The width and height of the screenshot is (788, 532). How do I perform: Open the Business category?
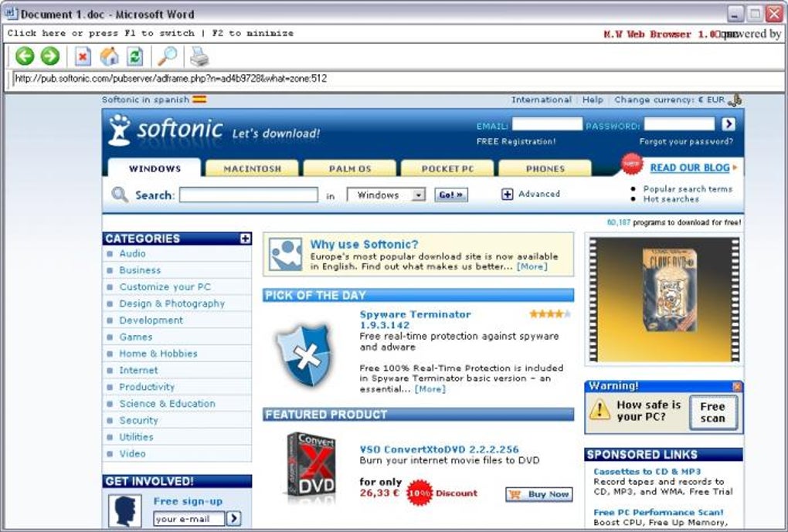[140, 270]
